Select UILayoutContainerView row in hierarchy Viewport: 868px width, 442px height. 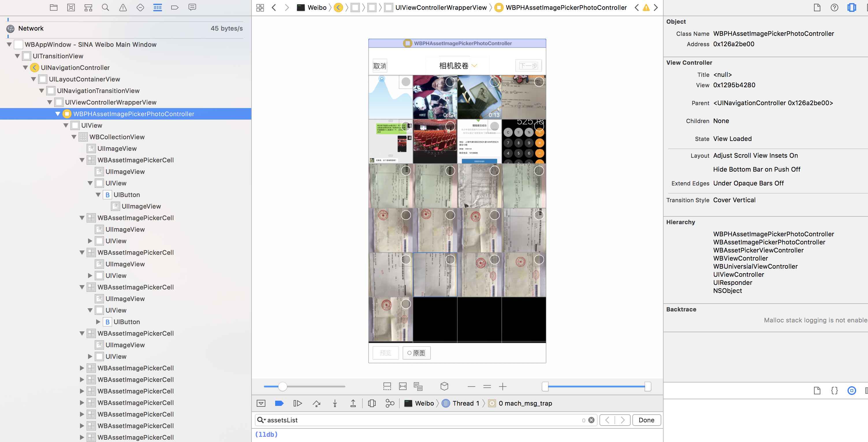tap(84, 79)
